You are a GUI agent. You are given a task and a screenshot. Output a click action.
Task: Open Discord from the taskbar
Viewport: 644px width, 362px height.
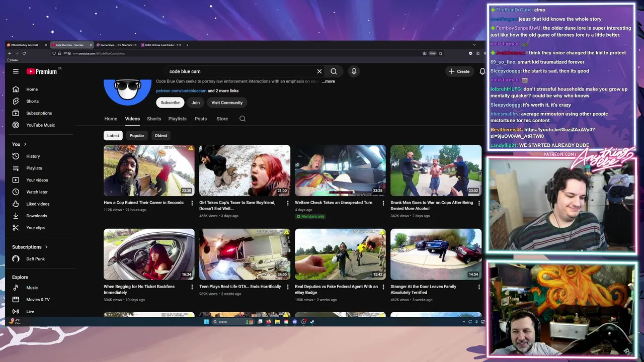(295, 322)
